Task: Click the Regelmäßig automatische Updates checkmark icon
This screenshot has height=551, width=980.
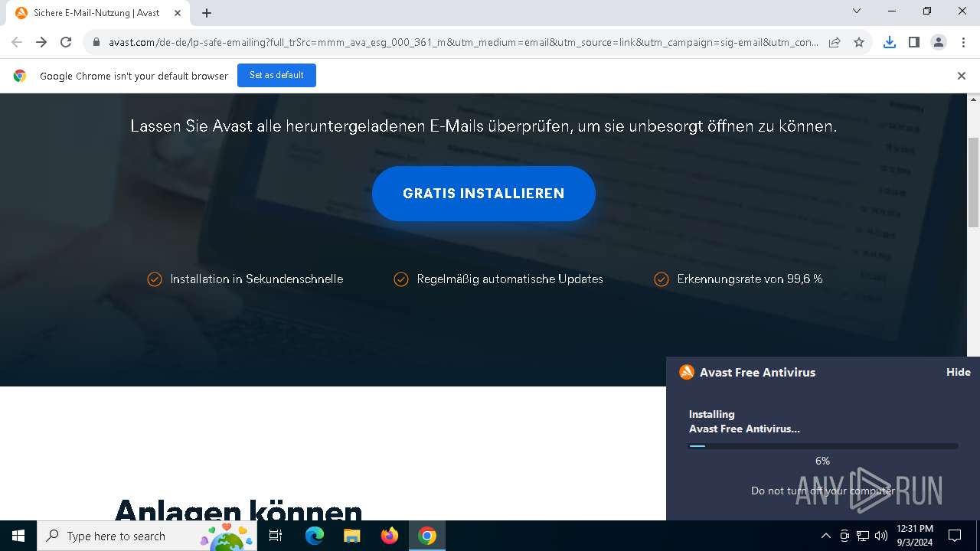Action: [x=401, y=279]
